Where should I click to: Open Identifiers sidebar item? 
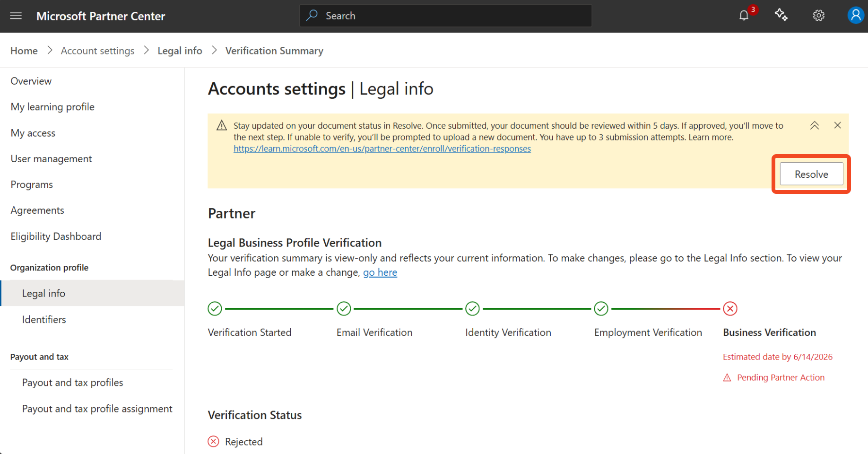(x=44, y=320)
